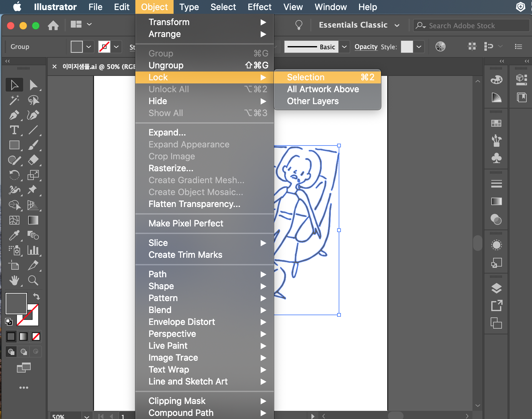532x419 pixels.
Task: Open Align panel icon in control bar
Action: coord(472,46)
